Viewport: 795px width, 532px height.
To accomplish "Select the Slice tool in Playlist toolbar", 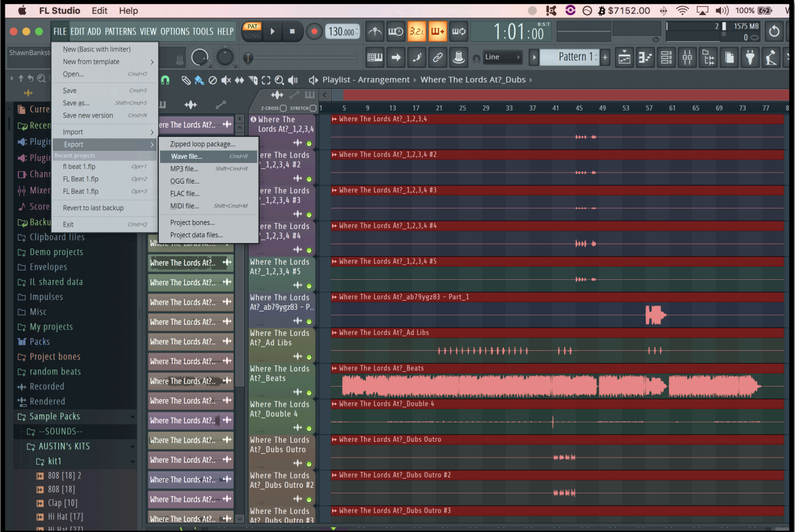I will (x=253, y=80).
